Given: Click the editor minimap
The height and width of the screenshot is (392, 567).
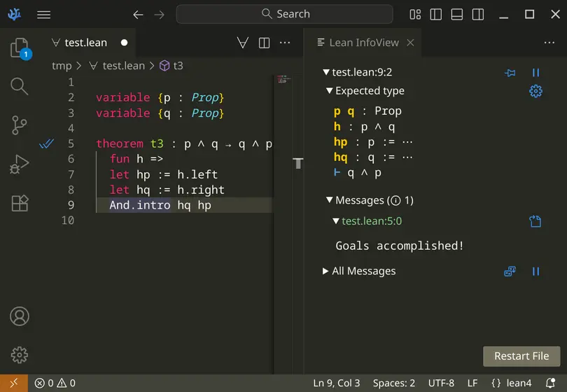Looking at the screenshot, I should pyautogui.click(x=284, y=79).
